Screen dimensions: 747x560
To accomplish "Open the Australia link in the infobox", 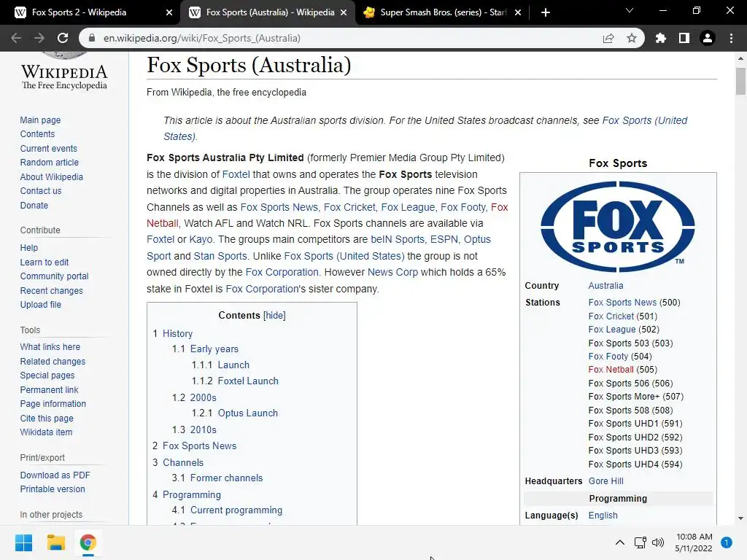I will [605, 286].
